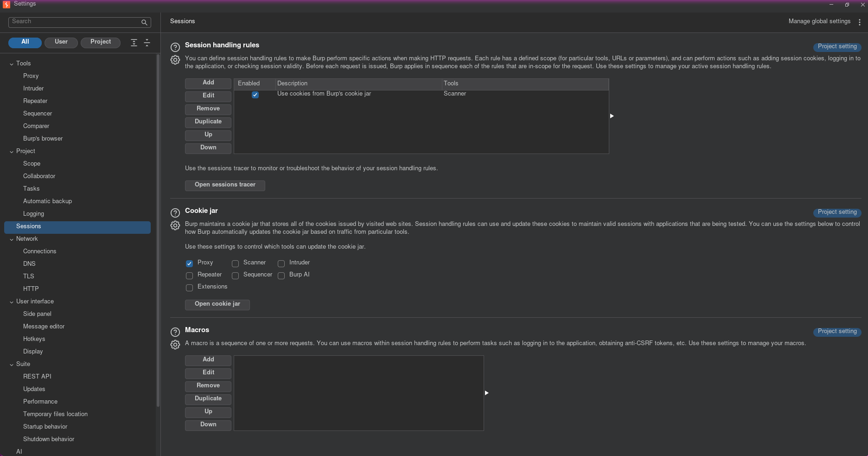Remove the selected session handling rule

pos(208,109)
